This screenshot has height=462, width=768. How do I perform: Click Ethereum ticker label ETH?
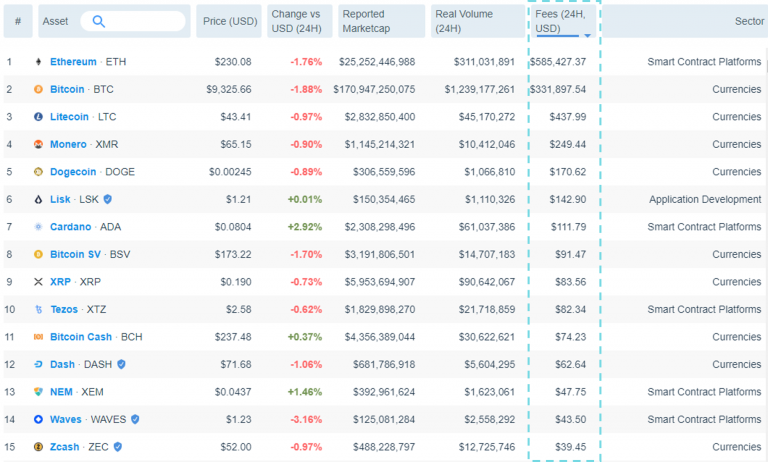coord(116,62)
